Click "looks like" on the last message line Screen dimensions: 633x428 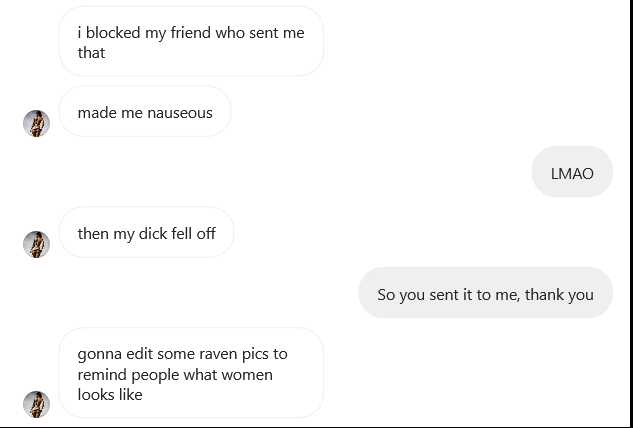pyautogui.click(x=110, y=395)
